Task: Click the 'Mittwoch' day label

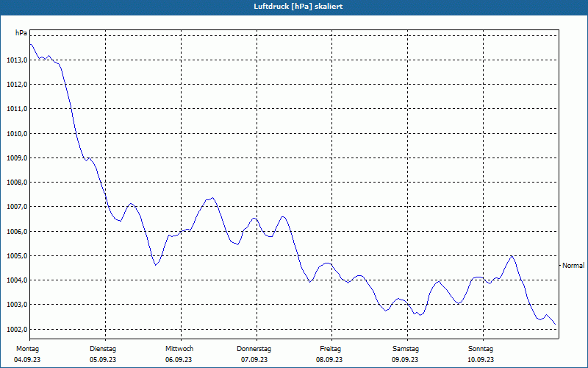Action: [179, 349]
